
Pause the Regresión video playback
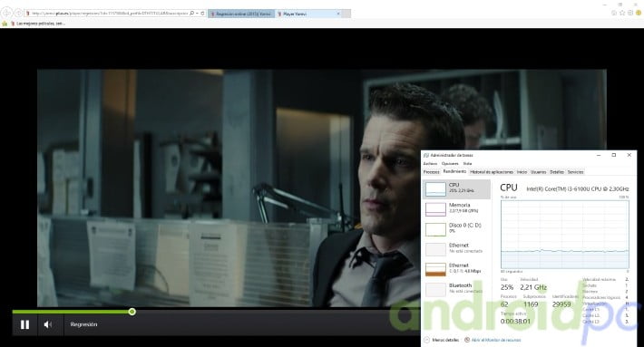(24, 324)
